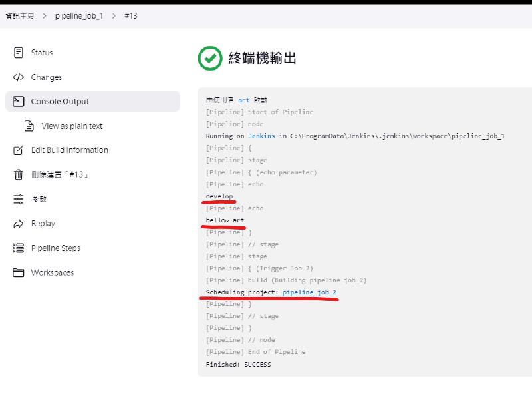Click the Replay arrow icon
Screen dimensions: 532x402
pos(19,224)
